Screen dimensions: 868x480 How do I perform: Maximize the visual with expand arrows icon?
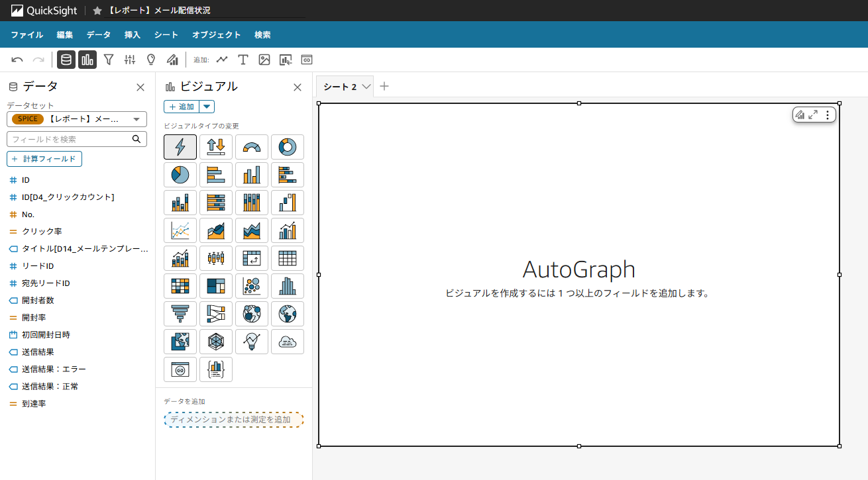pos(813,115)
